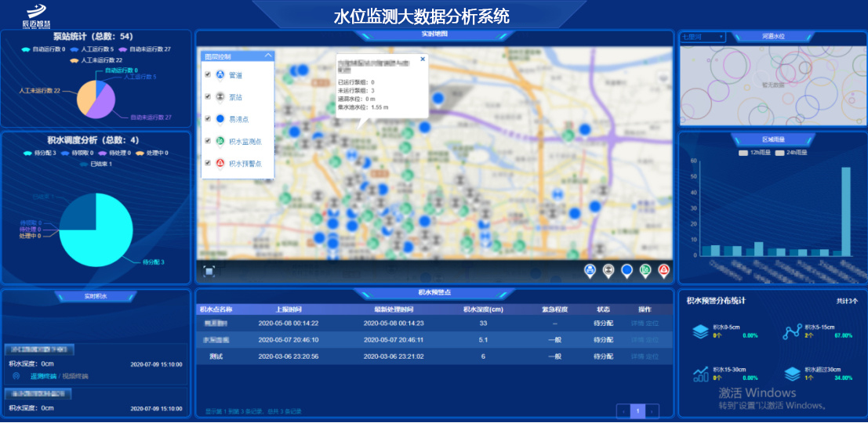This screenshot has width=868, height=423.
Task: Switch to the 视频终端 tab
Action: tap(75, 376)
